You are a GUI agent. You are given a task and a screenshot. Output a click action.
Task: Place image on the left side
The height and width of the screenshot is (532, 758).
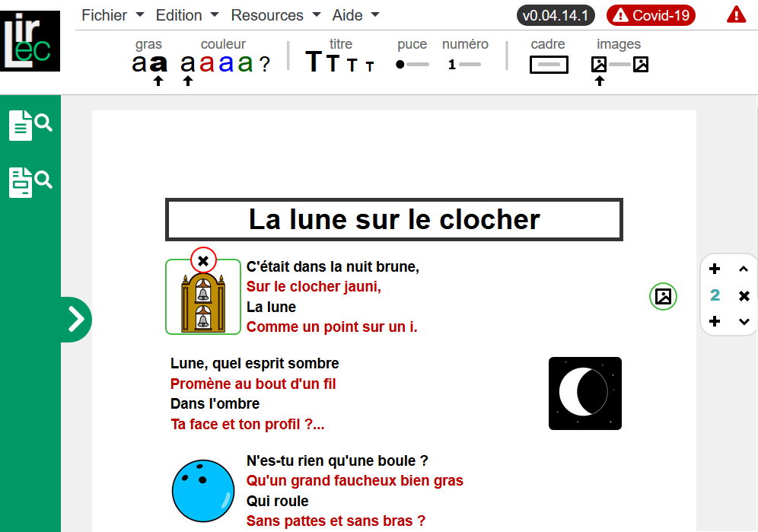pyautogui.click(x=599, y=65)
